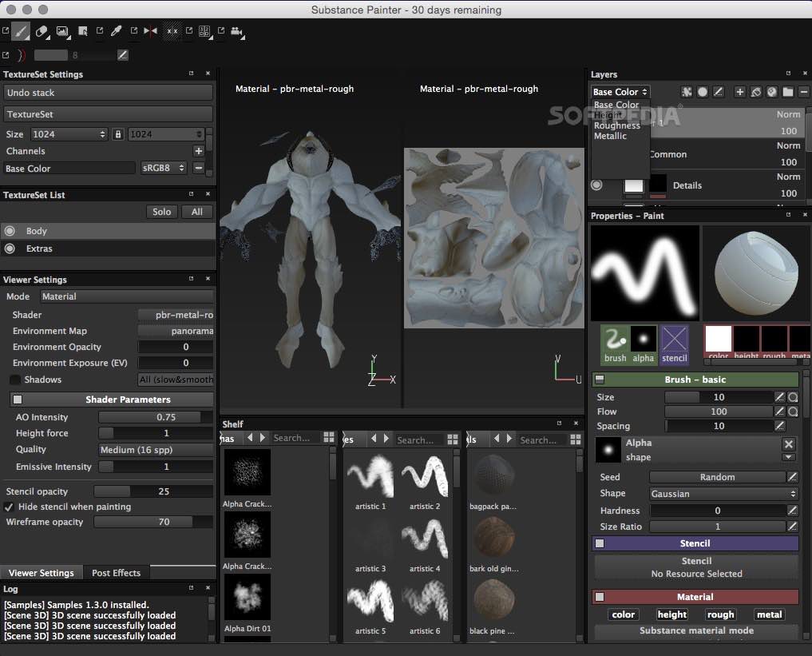Screen dimensions: 812x656
Task: Select the Color picker eyedropper
Action: (116, 31)
